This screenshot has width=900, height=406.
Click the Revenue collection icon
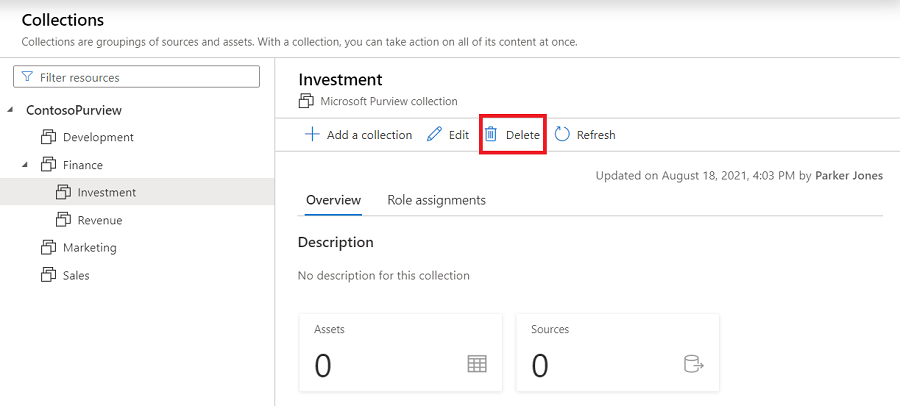(62, 220)
